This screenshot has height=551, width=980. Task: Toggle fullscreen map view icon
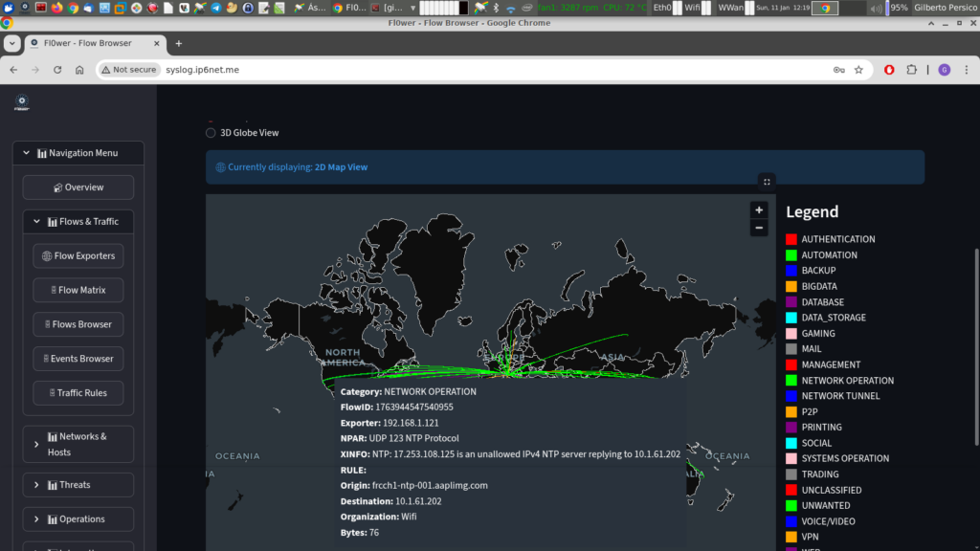click(767, 181)
